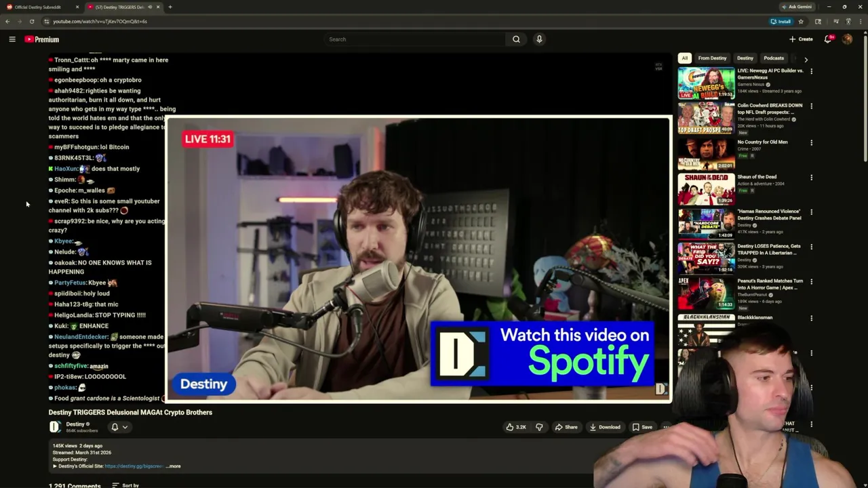Open Destiny LOSES Patience video title
Viewport: 868px width, 488px height.
769,249
